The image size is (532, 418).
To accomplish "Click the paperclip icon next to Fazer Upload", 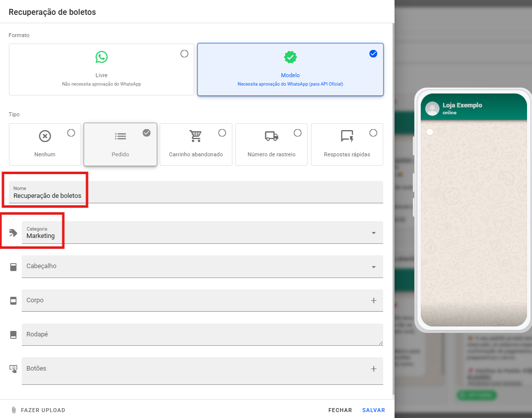I will [x=14, y=410].
